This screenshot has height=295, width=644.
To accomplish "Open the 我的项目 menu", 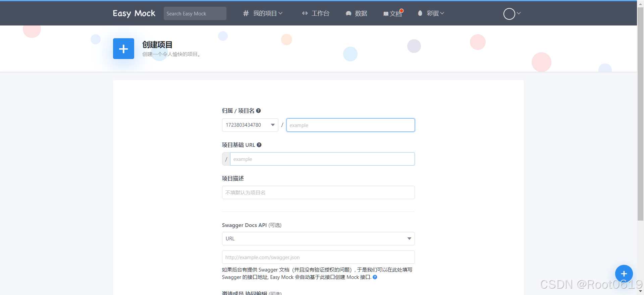I will (265, 13).
